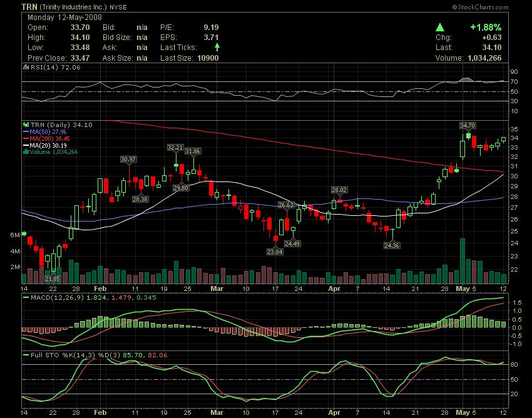This screenshot has height=418, width=532.
Task: Click the Low value 33.48
Action: (x=80, y=48)
